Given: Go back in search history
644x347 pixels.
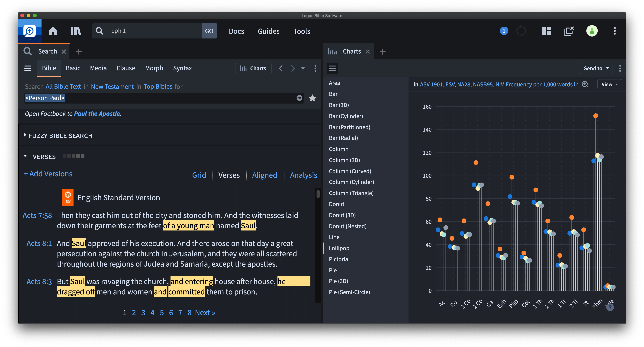Looking at the screenshot, I should click(281, 68).
